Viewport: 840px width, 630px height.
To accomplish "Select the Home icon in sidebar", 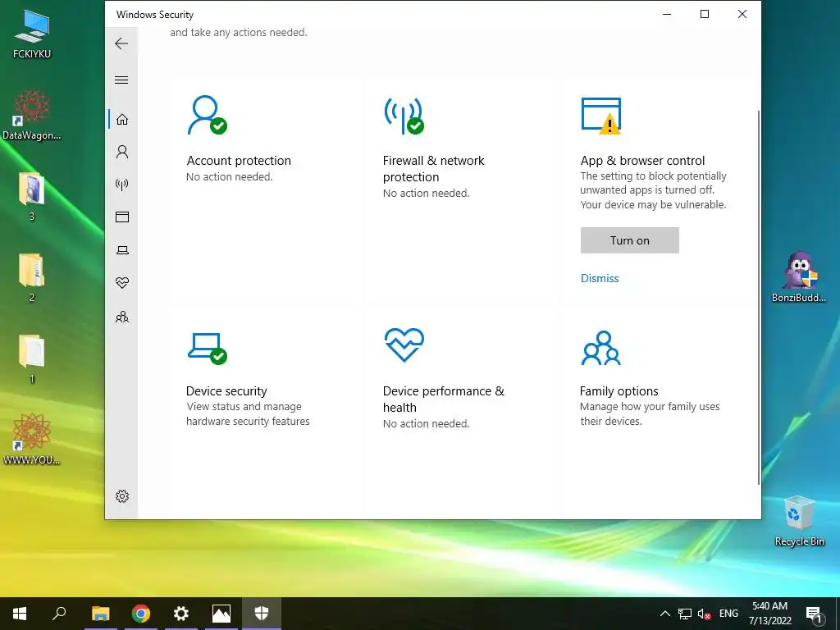I will pos(122,119).
